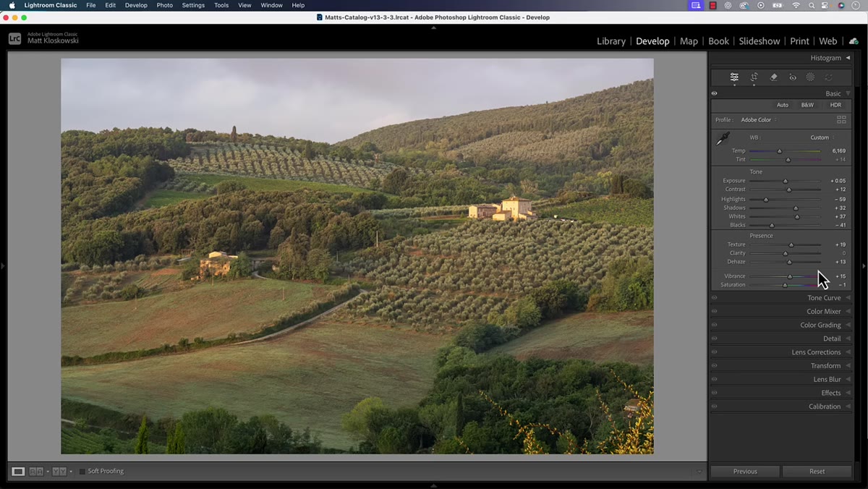This screenshot has height=489, width=868.
Task: Expand the Color Mixer panel
Action: (x=848, y=312)
